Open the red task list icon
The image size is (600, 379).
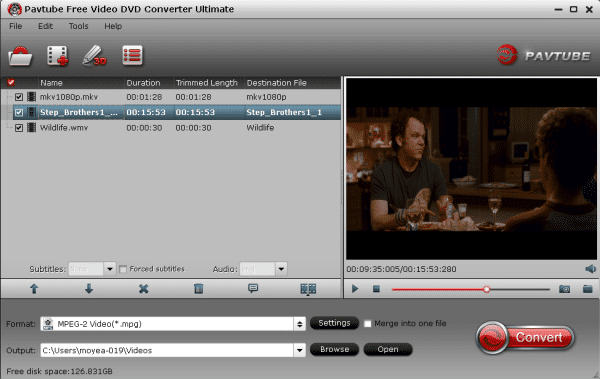(x=132, y=56)
